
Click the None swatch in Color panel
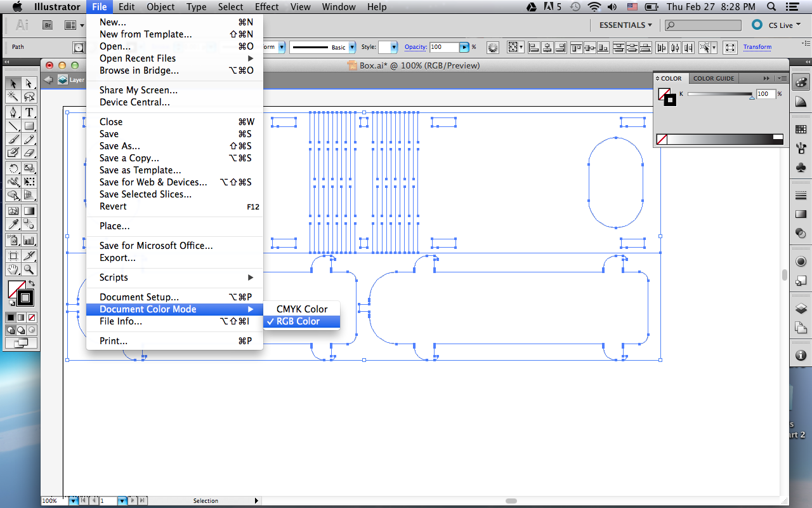coord(662,139)
